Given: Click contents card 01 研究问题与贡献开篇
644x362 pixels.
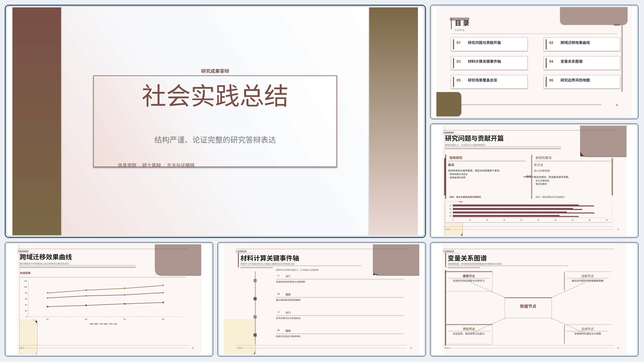Looking at the screenshot, I should click(x=489, y=44).
